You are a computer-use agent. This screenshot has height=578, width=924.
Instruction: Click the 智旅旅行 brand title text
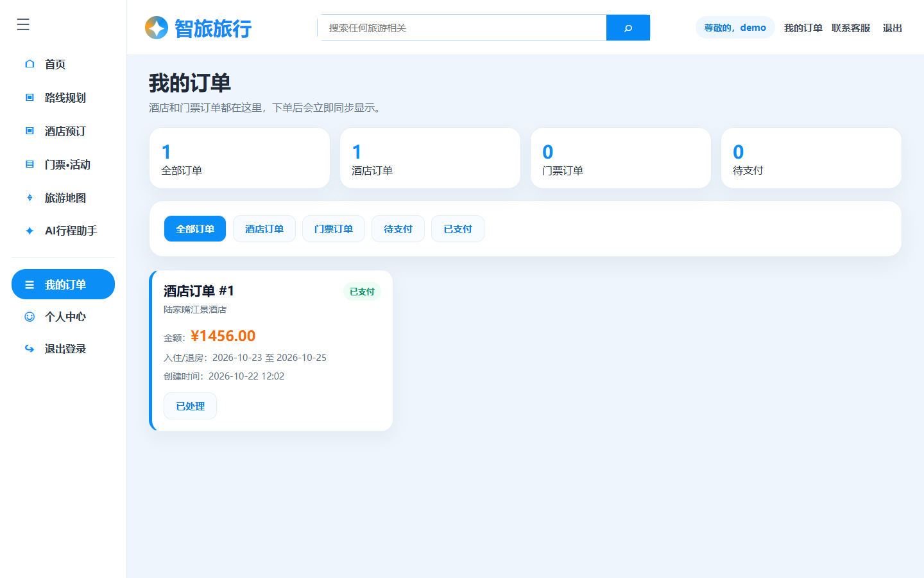[213, 28]
